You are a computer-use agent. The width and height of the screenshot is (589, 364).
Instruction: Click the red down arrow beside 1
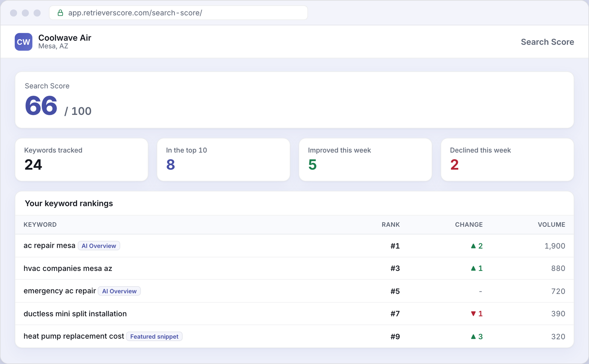[473, 314]
